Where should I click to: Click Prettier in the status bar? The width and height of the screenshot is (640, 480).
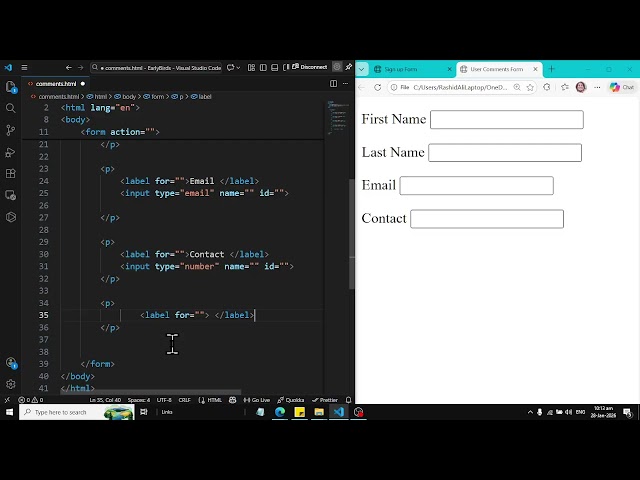click(x=325, y=400)
